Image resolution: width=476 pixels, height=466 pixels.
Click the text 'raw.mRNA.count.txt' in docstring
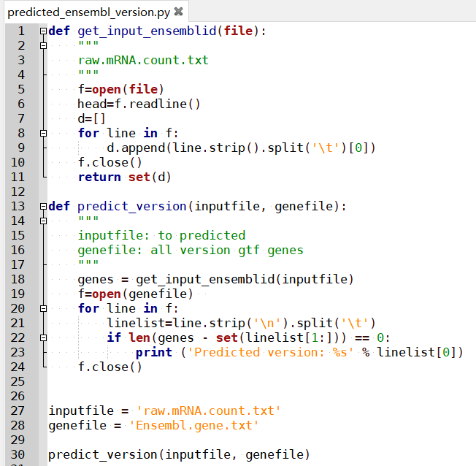pyautogui.click(x=143, y=60)
